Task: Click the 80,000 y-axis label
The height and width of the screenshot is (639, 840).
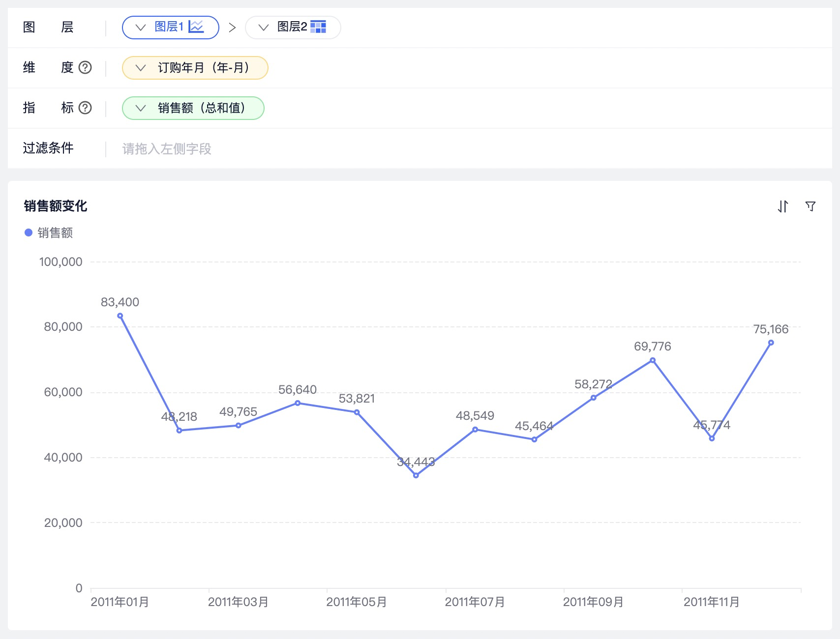Action: click(x=63, y=326)
